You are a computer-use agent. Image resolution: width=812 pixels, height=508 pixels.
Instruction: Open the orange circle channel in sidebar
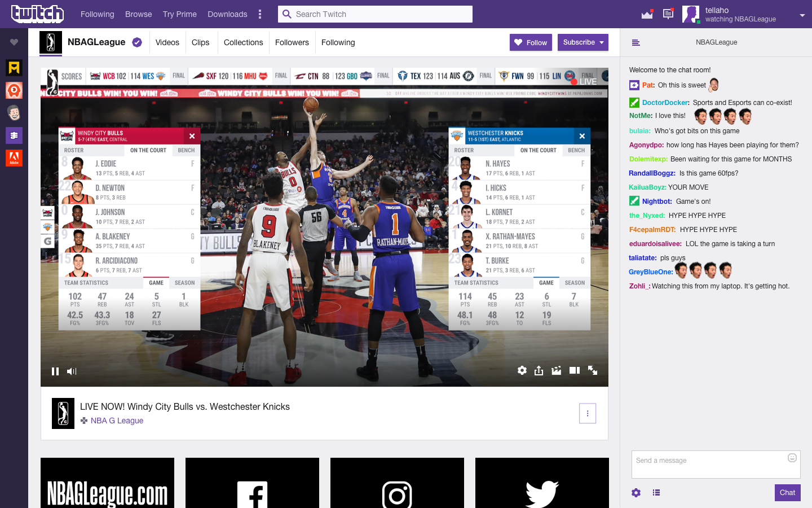(14, 90)
